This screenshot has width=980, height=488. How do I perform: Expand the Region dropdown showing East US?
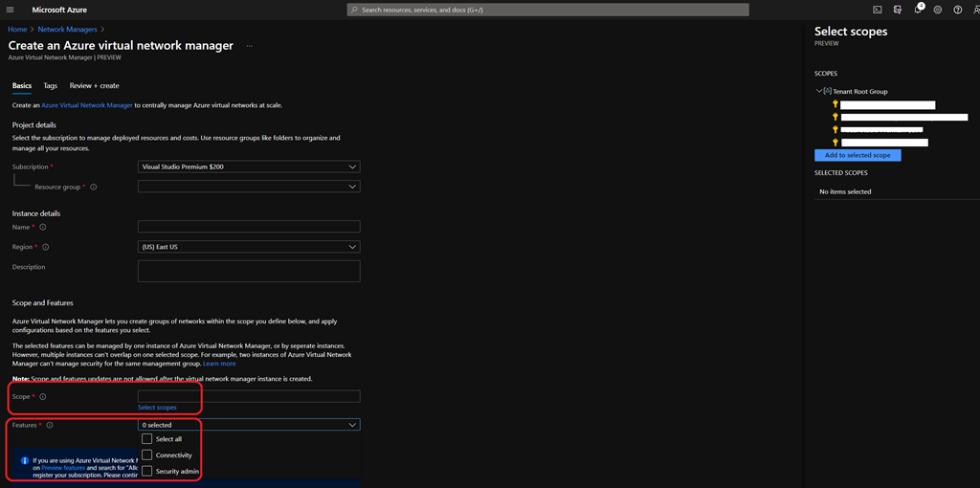(249, 247)
